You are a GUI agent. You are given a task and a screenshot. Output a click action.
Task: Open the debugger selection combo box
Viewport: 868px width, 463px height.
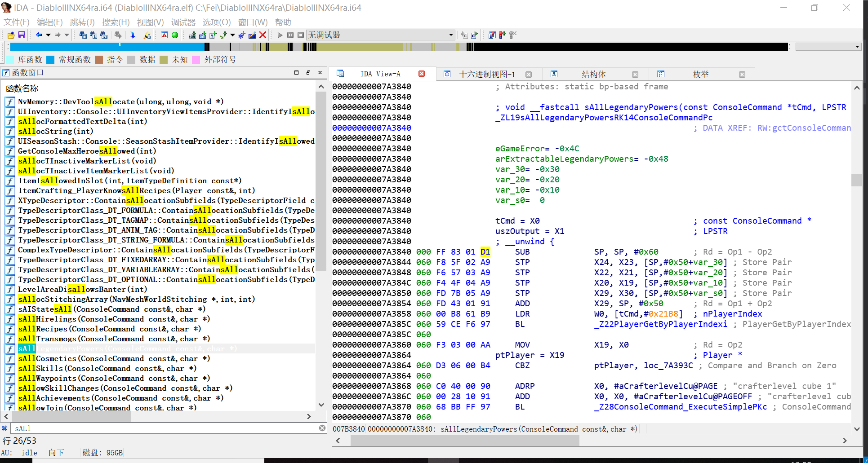tap(381, 35)
